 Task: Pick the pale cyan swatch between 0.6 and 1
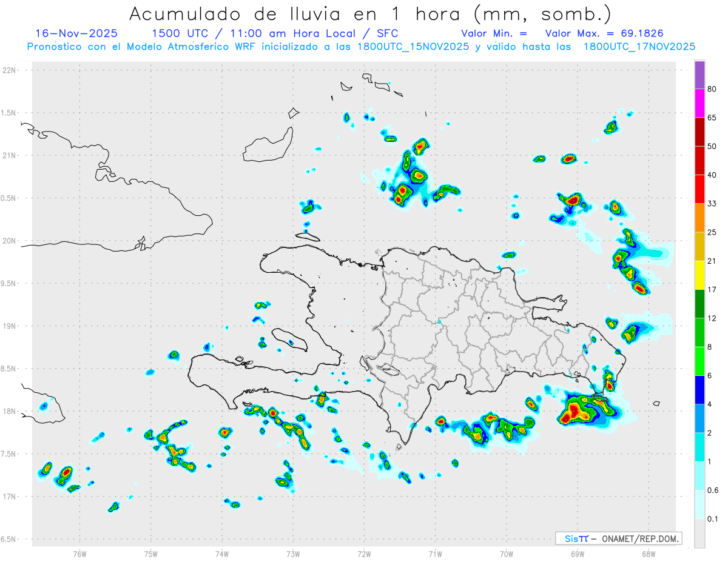(x=699, y=476)
